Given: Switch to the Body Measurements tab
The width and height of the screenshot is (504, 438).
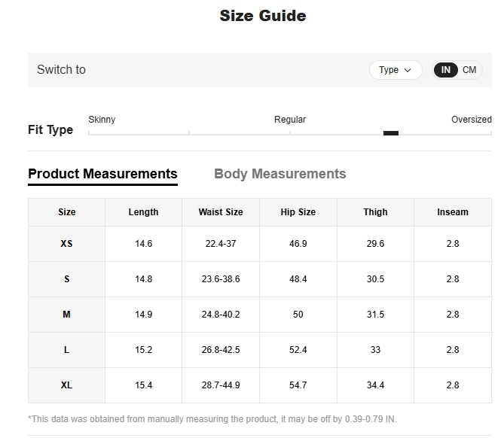Looking at the screenshot, I should pos(279,174).
